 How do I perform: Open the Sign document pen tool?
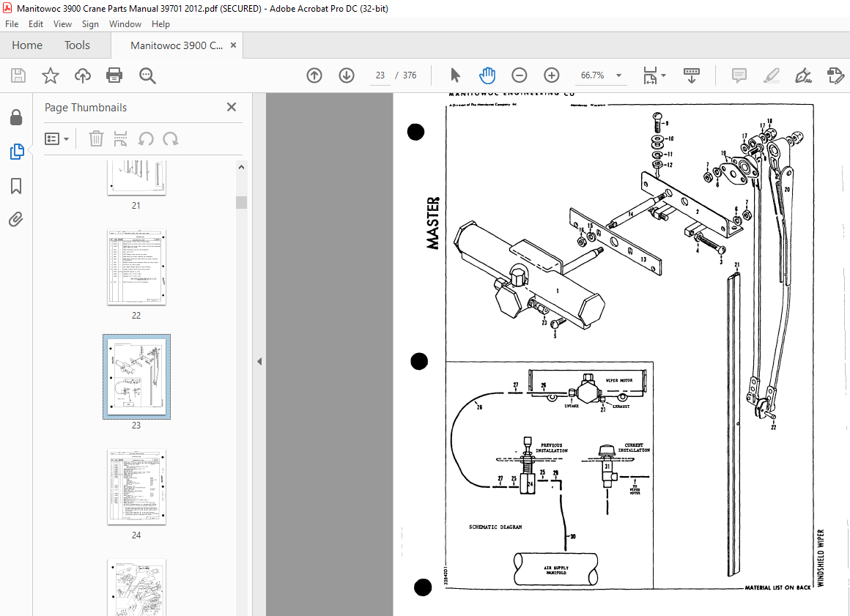click(x=803, y=75)
